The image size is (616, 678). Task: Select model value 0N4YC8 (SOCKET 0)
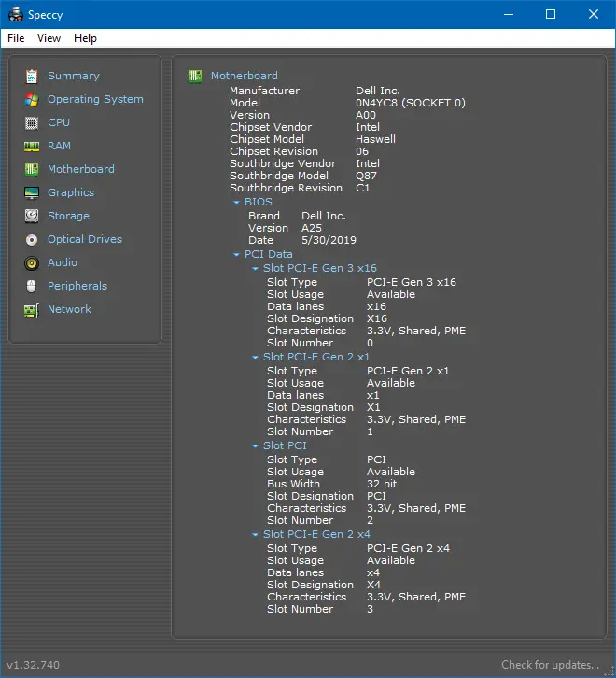click(411, 103)
